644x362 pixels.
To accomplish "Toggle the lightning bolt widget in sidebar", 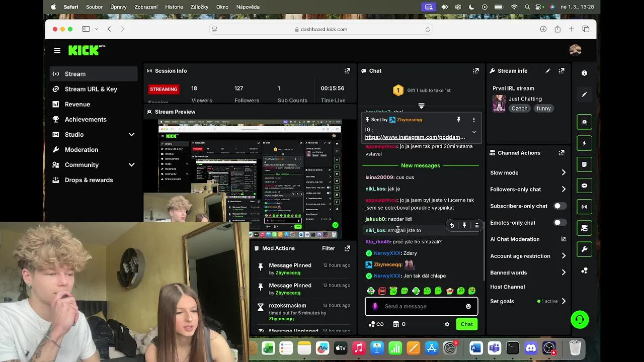I will (584, 143).
